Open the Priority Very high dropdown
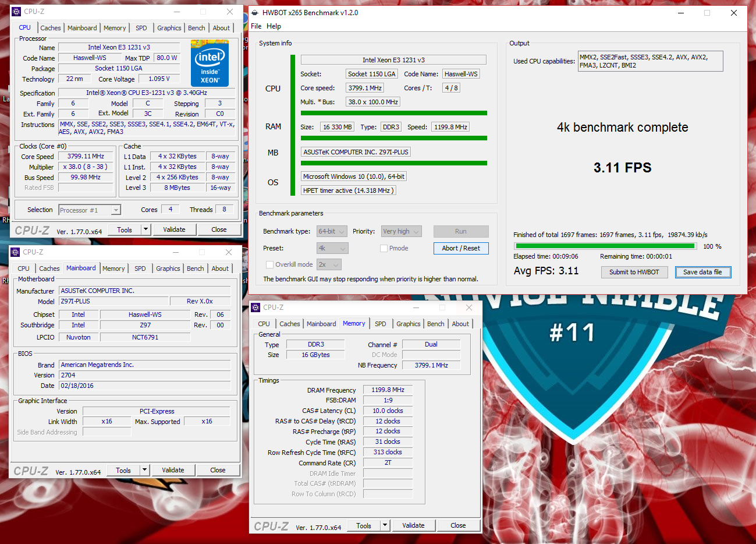Image resolution: width=756 pixels, height=544 pixels. point(401,231)
